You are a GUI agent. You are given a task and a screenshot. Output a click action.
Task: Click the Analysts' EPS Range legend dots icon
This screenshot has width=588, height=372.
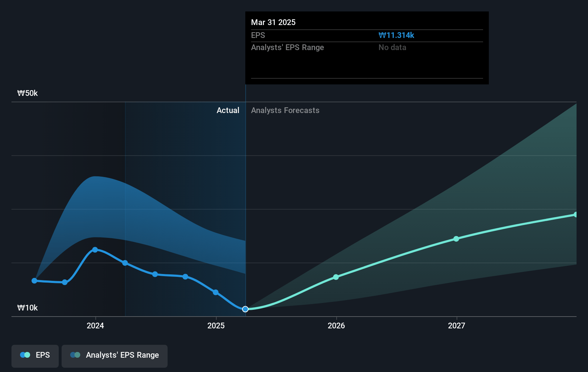tap(75, 355)
